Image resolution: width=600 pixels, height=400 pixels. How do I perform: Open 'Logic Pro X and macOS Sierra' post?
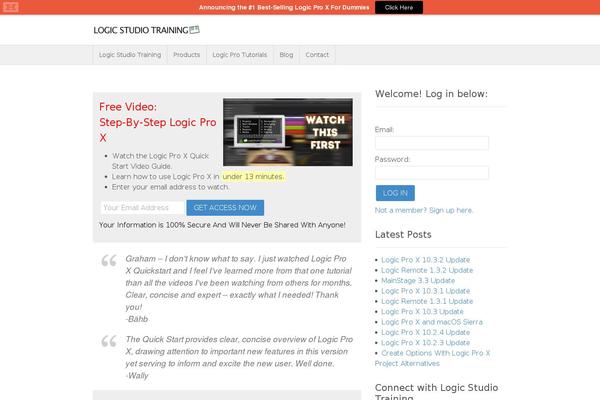(432, 322)
